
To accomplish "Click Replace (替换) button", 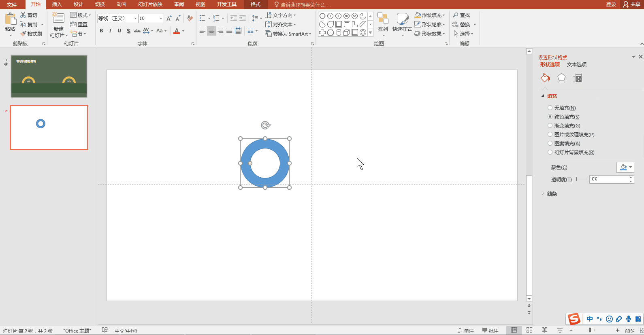I will click(x=461, y=24).
